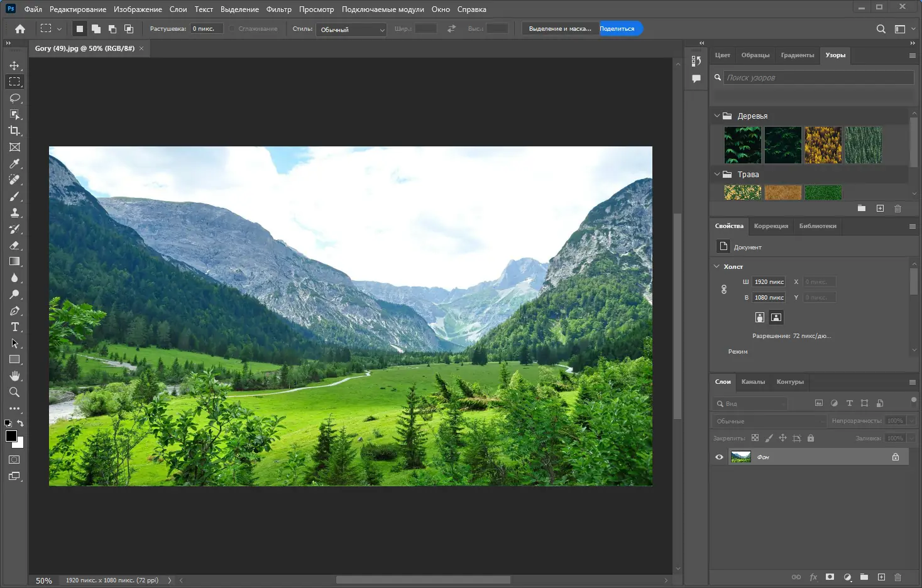This screenshot has width=922, height=588.
Task: Toggle the canvas width-height link
Action: (724, 290)
